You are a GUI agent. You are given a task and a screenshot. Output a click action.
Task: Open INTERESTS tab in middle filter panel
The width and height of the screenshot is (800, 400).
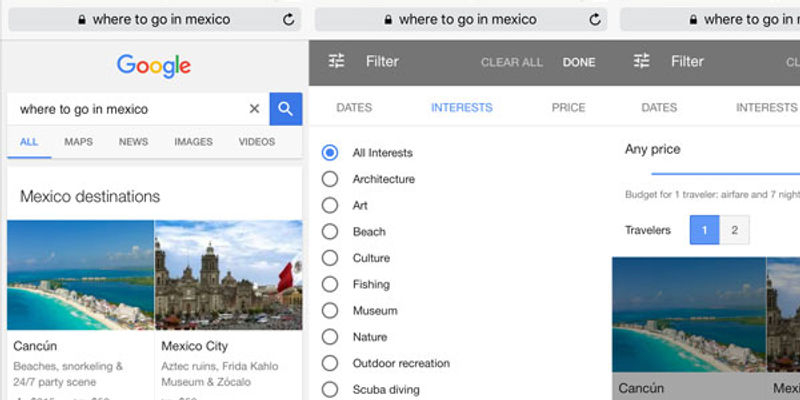click(x=462, y=108)
